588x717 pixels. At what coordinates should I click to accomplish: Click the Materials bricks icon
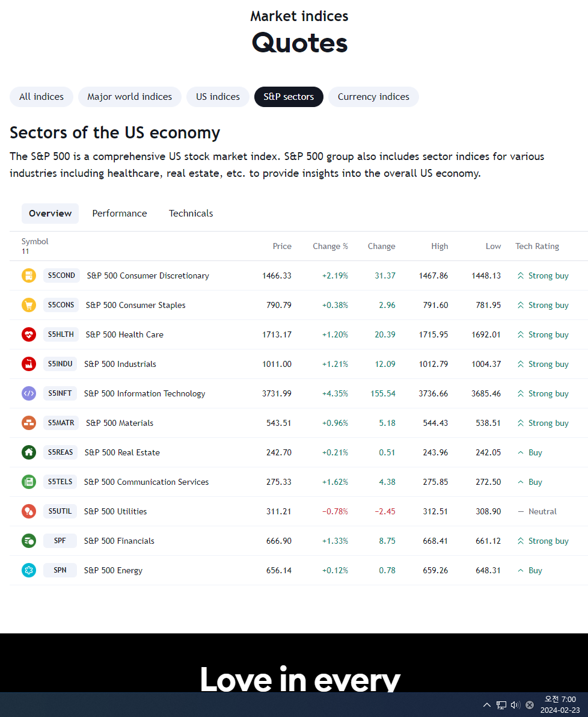click(29, 423)
